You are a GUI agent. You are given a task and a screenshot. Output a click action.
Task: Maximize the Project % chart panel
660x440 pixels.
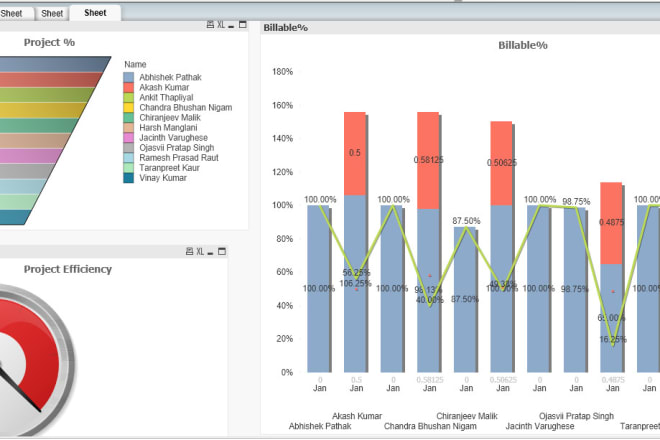[x=242, y=24]
